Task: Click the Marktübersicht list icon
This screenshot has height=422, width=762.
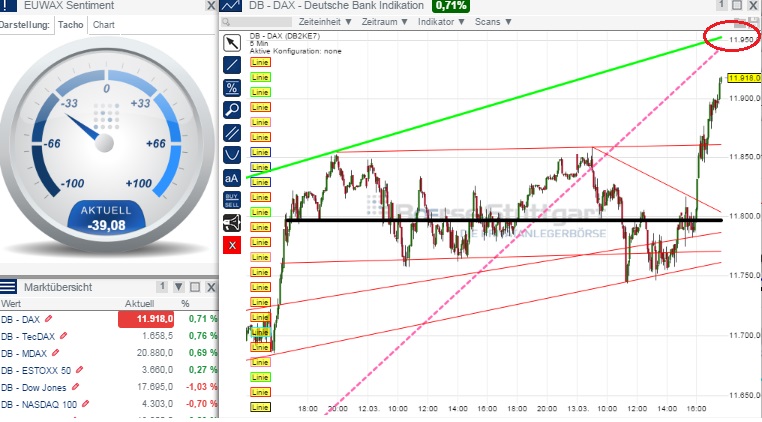Action: click(8, 287)
